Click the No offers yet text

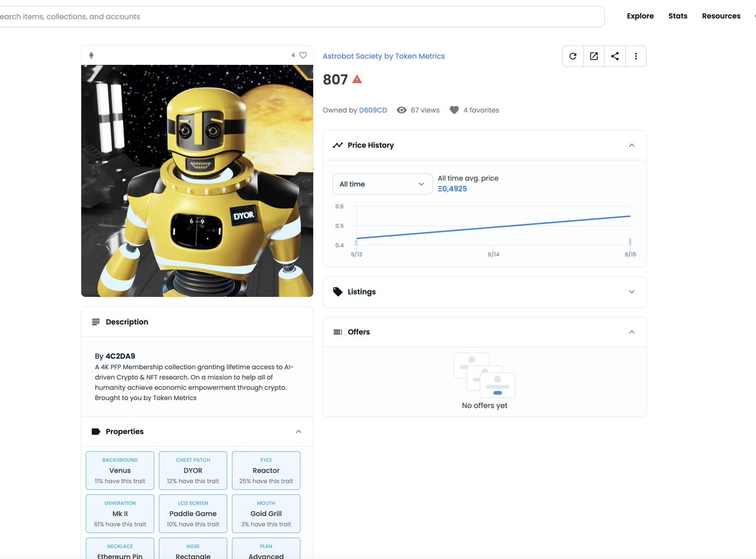point(484,406)
